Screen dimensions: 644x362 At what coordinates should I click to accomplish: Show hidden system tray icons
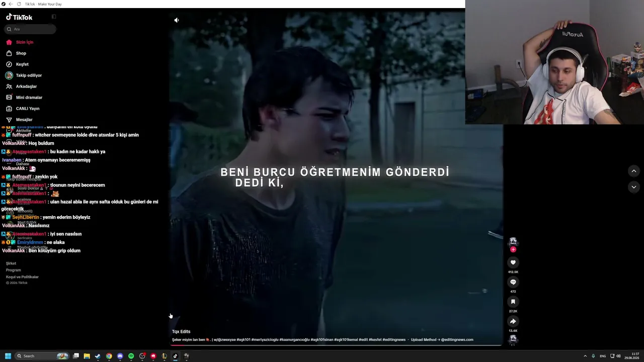[585, 356]
